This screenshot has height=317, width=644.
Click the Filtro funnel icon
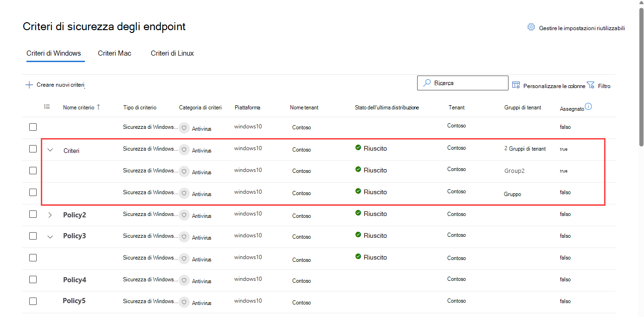click(x=590, y=85)
